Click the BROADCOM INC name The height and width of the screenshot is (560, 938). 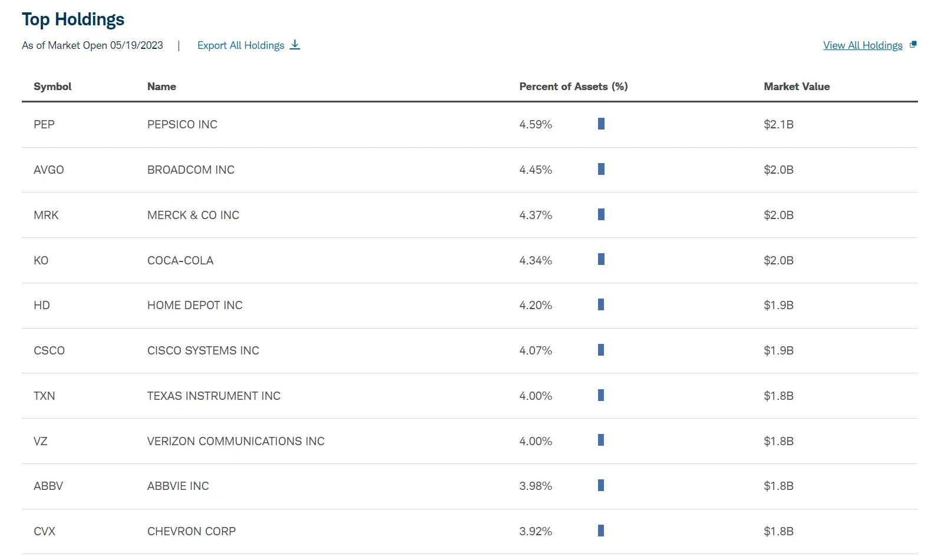(191, 170)
